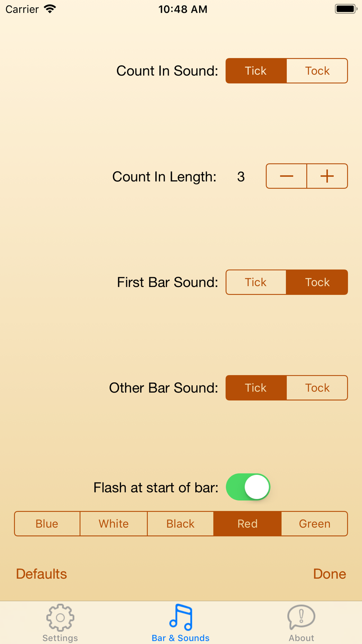Viewport: 362px width, 644px height.
Task: Decrease Count In Length with minus
Action: coord(286,176)
